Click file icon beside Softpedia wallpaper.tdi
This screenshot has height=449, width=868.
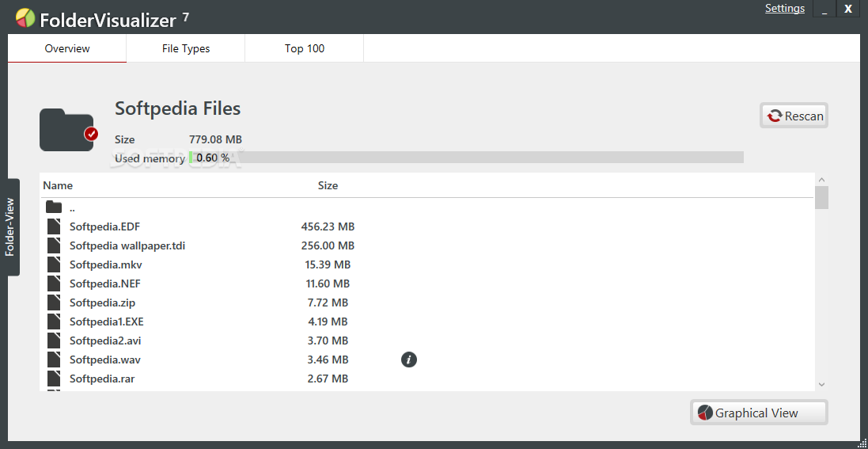coord(53,245)
